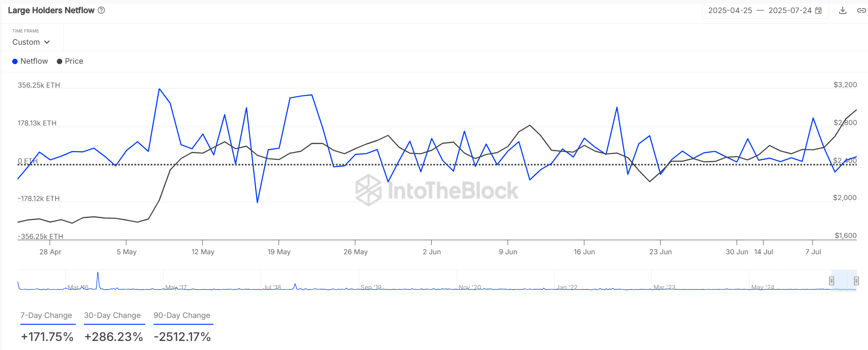Click the May '17 label in the navigator
This screenshot has width=868, height=350.
[x=176, y=287]
